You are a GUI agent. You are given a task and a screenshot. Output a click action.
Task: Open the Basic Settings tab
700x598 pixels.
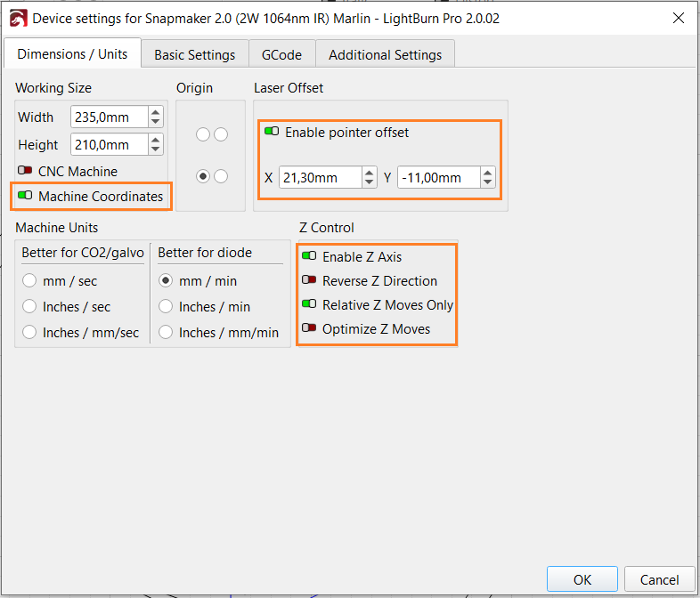pos(195,54)
